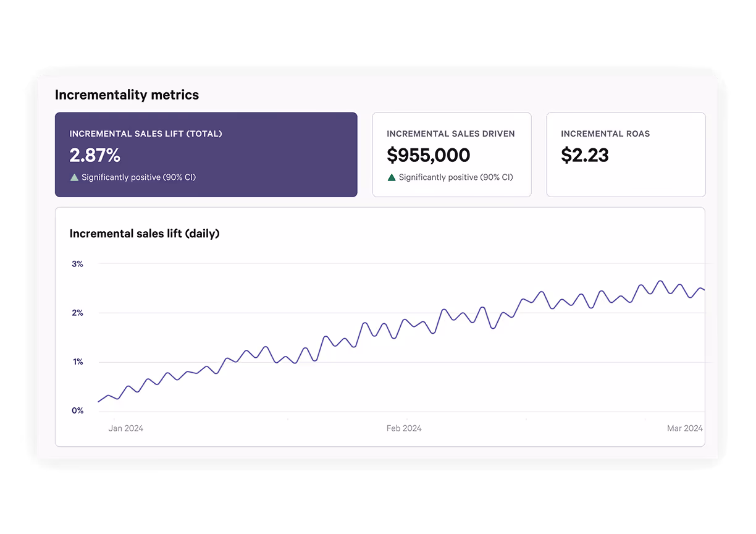Click the $2.23 ROAS value
The image size is (756, 534).
coord(585,155)
